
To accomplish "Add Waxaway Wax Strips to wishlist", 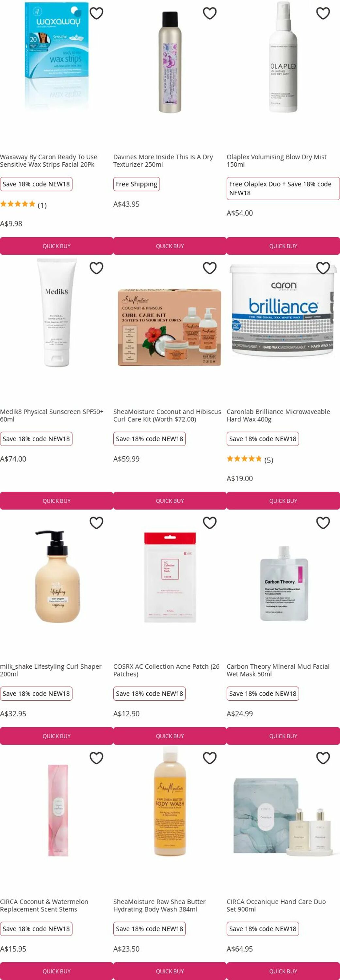I will [96, 13].
